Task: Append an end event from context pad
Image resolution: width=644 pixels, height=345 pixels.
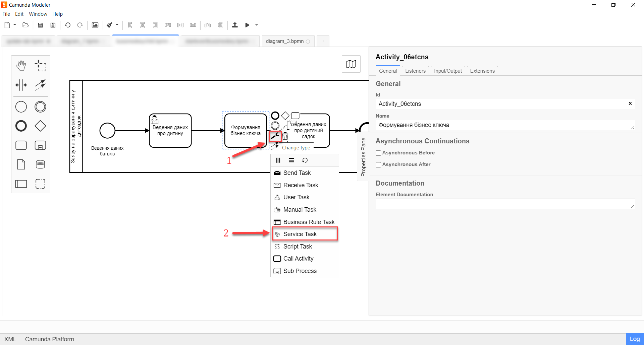Action: [275, 116]
